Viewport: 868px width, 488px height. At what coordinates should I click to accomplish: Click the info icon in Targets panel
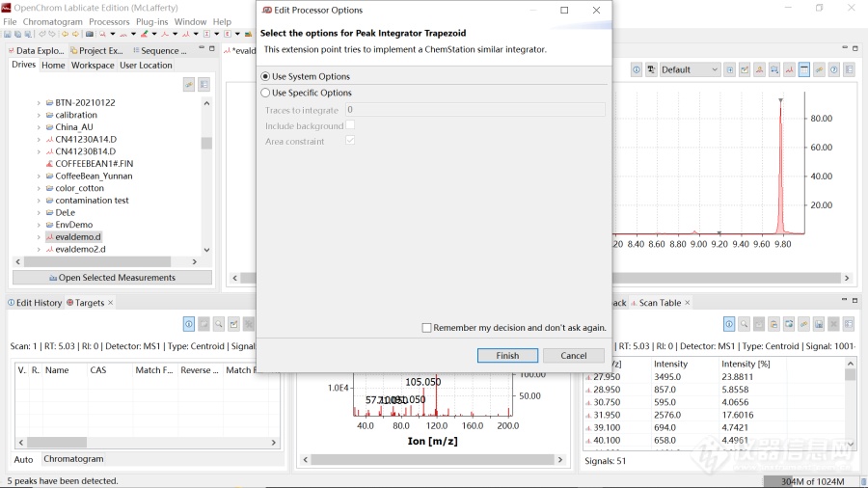189,324
